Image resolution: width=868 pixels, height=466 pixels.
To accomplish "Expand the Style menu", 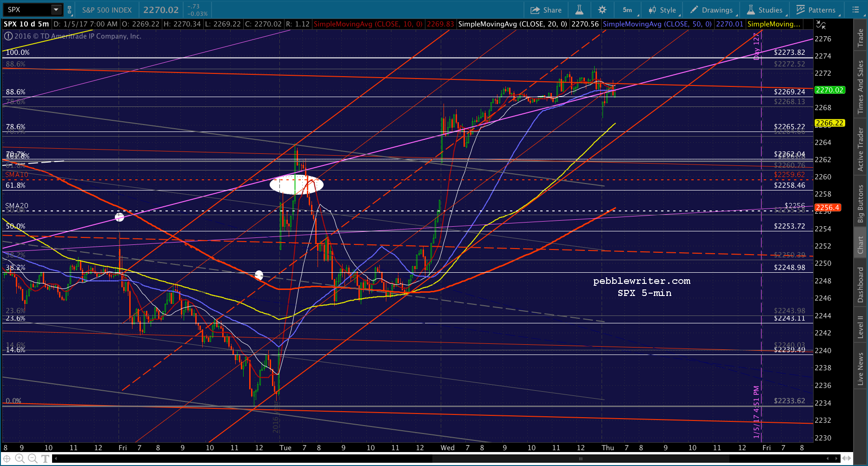I will pos(663,10).
